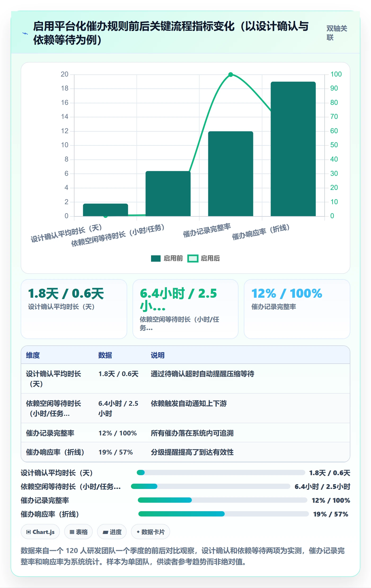Click the 催办响应率（折线） progress bar

click(224, 514)
